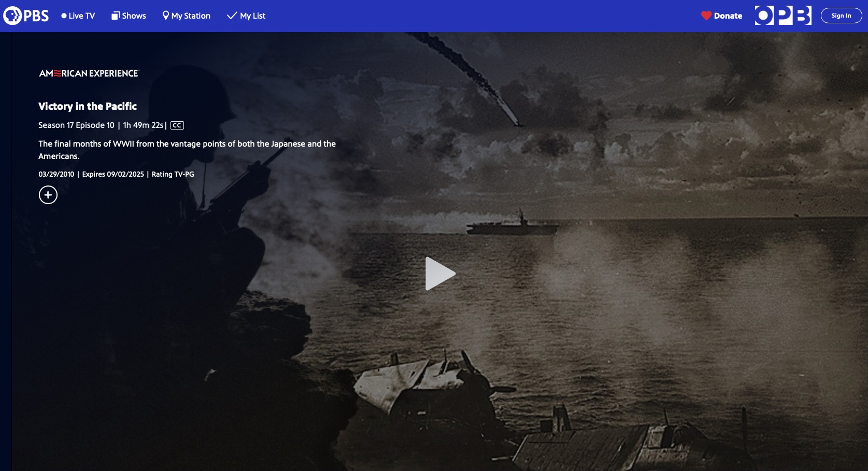Add Victory in the Pacific to My List
Viewport: 868px width, 471px height.
click(x=48, y=195)
